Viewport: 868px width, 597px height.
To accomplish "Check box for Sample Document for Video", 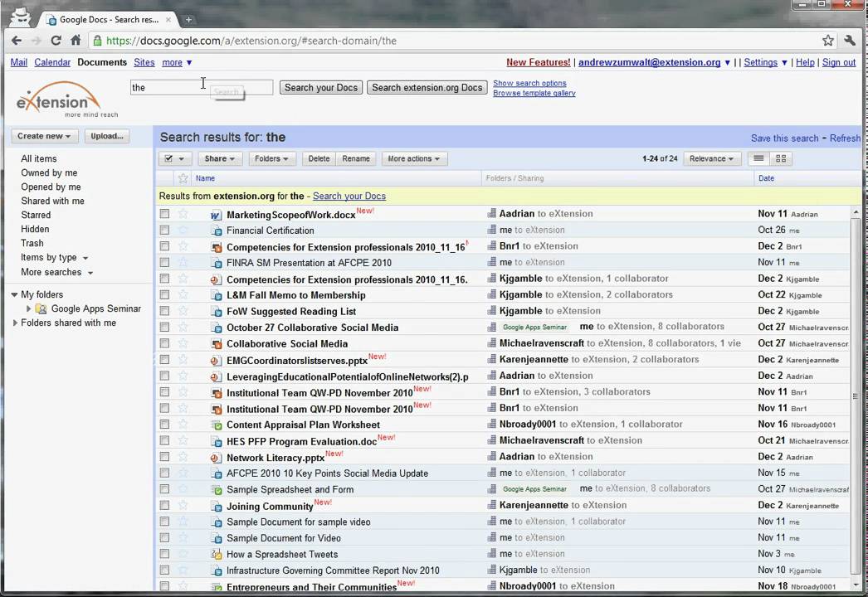I will pos(164,537).
